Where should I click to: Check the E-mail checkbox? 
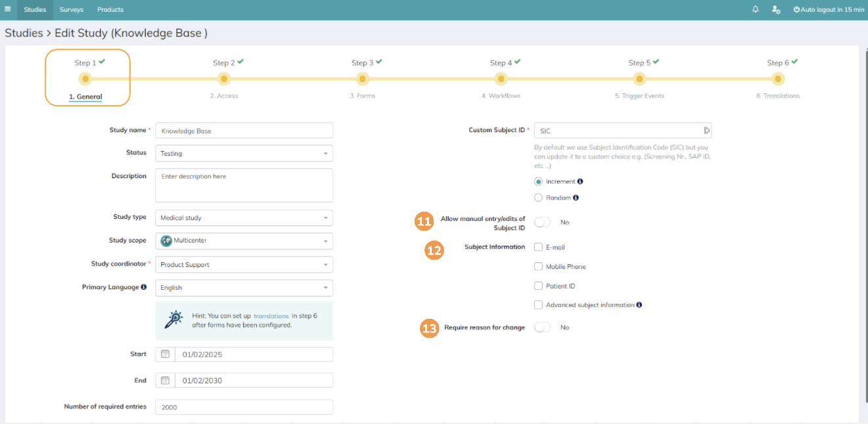click(539, 248)
